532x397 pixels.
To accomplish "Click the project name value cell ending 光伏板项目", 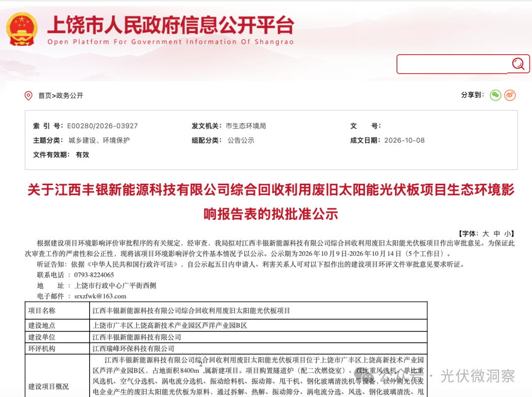I will pos(258,310).
